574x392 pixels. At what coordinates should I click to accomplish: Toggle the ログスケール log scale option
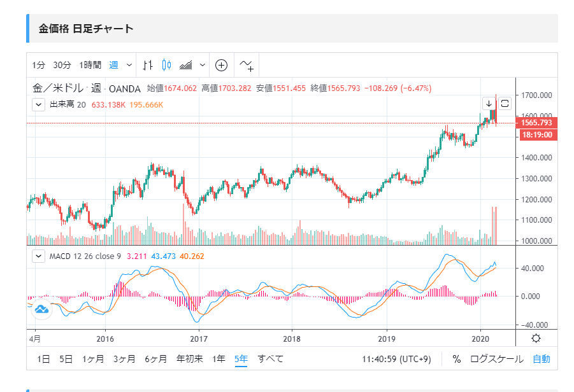(496, 359)
